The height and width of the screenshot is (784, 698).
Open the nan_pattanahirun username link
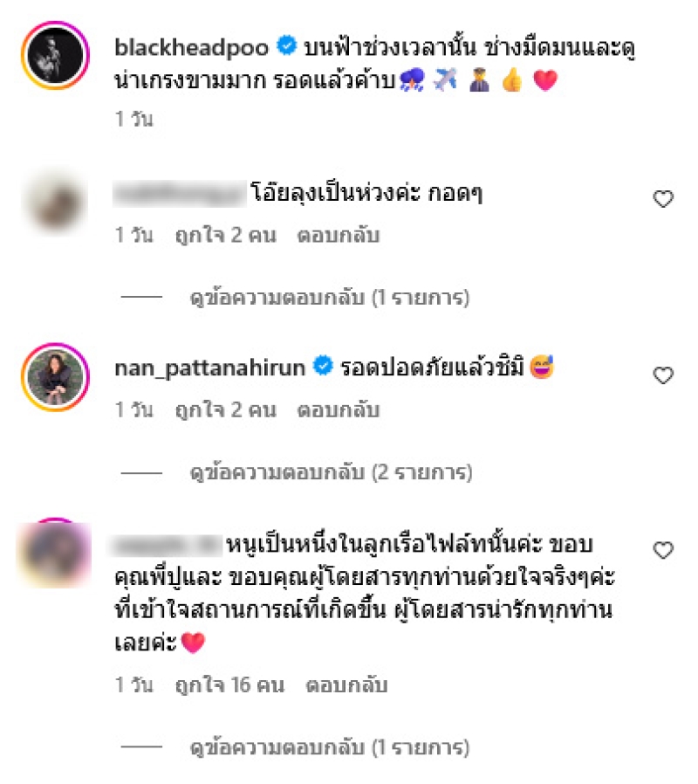(x=210, y=369)
